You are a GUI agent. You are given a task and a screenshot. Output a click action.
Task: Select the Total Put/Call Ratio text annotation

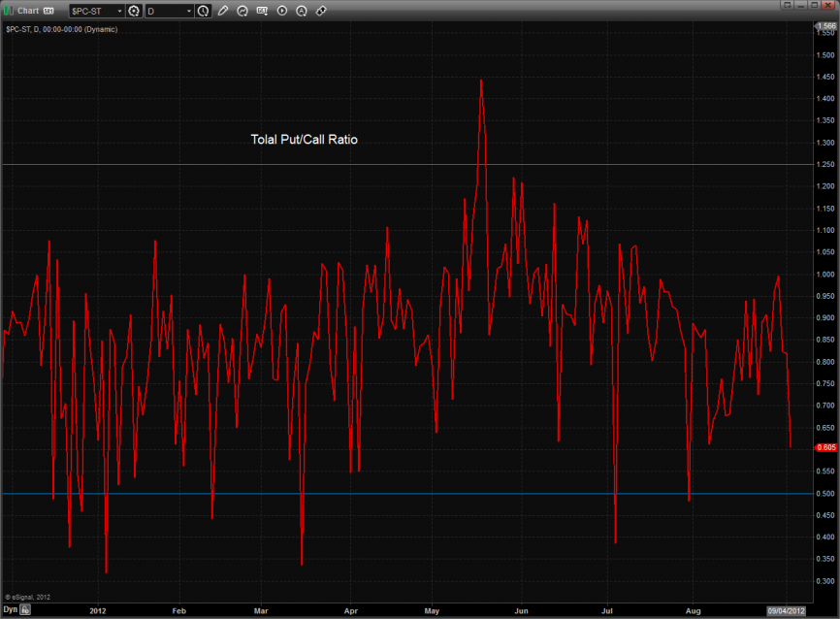tap(304, 140)
